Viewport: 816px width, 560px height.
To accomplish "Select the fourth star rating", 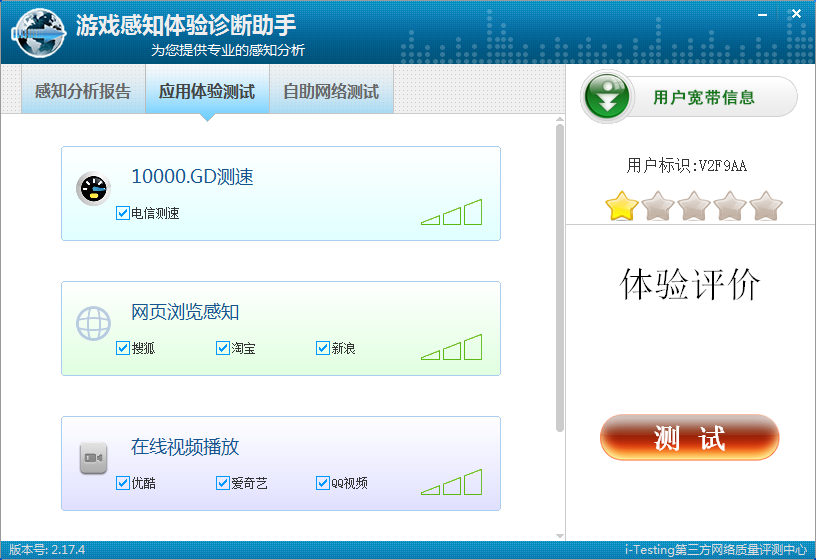I will [x=730, y=206].
